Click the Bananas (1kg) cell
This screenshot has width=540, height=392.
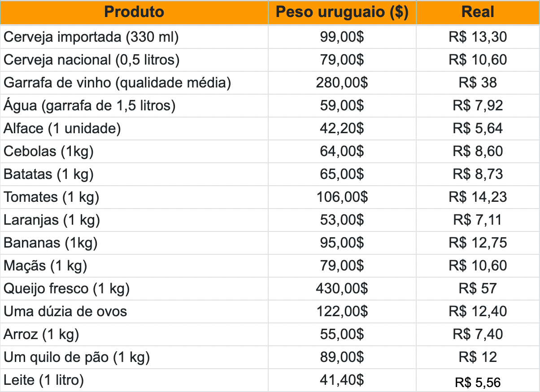(x=51, y=243)
